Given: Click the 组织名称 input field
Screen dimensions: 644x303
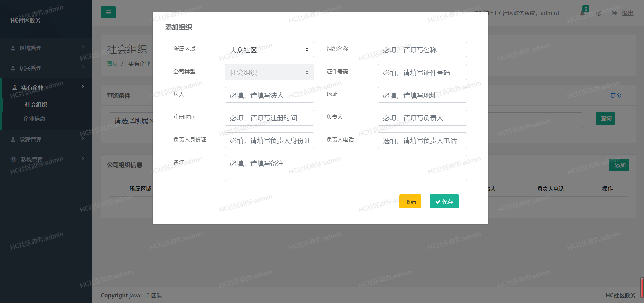Looking at the screenshot, I should point(422,50).
